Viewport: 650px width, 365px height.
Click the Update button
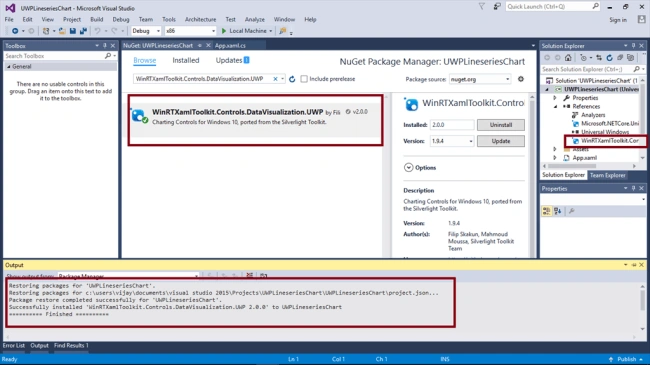[x=500, y=141]
